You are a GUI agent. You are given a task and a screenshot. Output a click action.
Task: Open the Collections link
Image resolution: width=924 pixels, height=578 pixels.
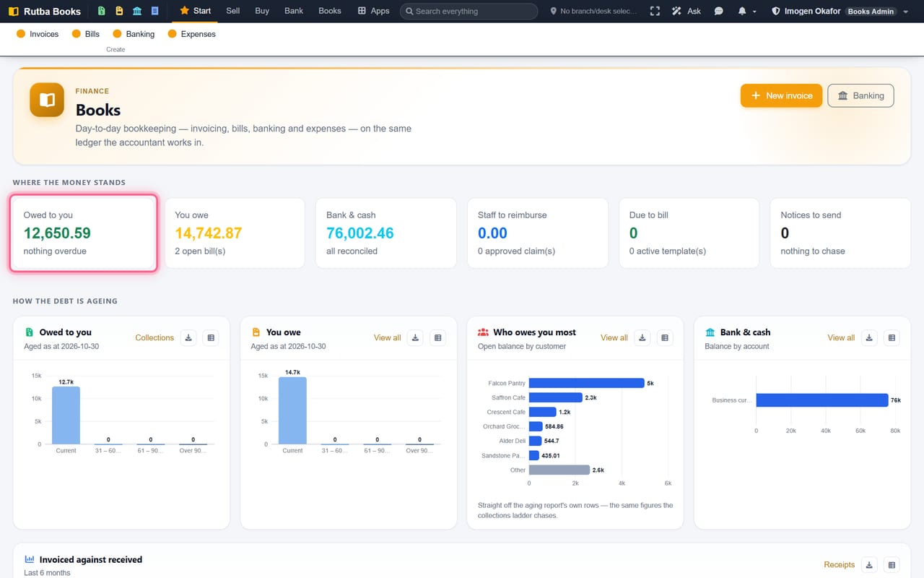[x=154, y=337]
